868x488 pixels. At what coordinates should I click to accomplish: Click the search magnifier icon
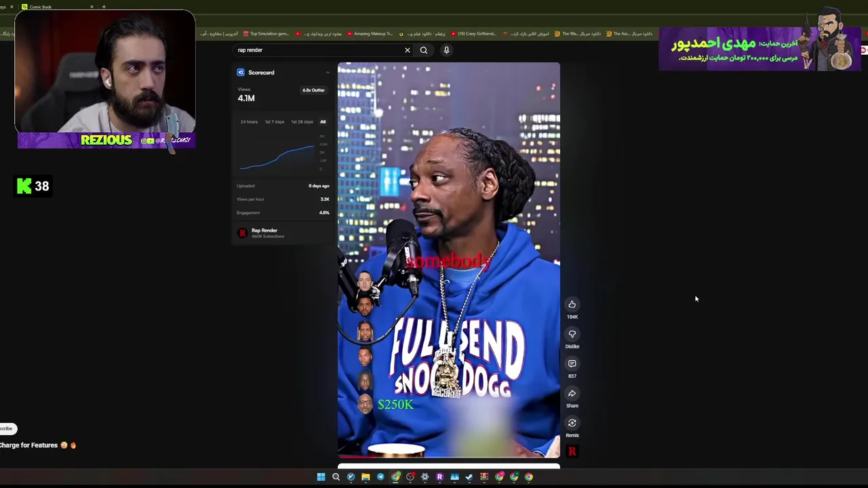click(424, 50)
